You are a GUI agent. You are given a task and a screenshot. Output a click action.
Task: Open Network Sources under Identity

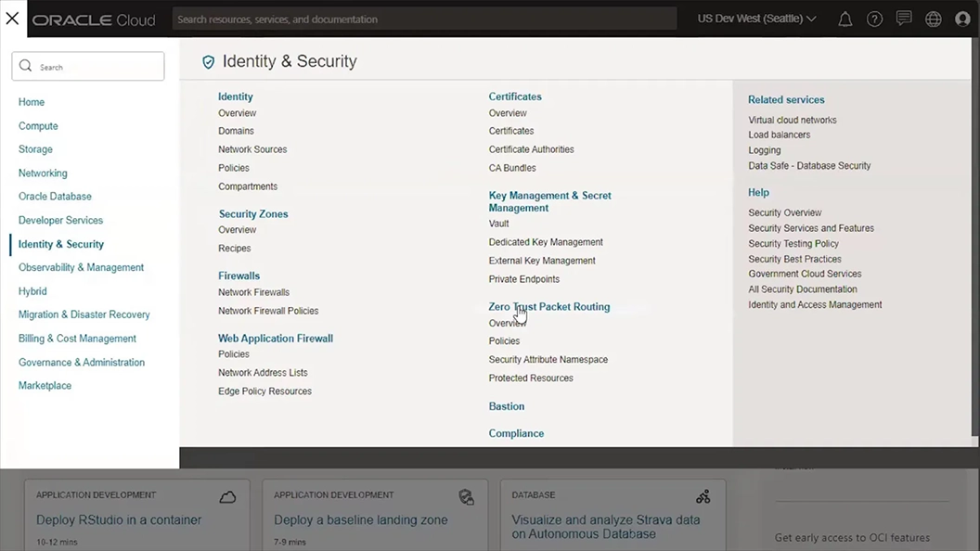pos(252,149)
